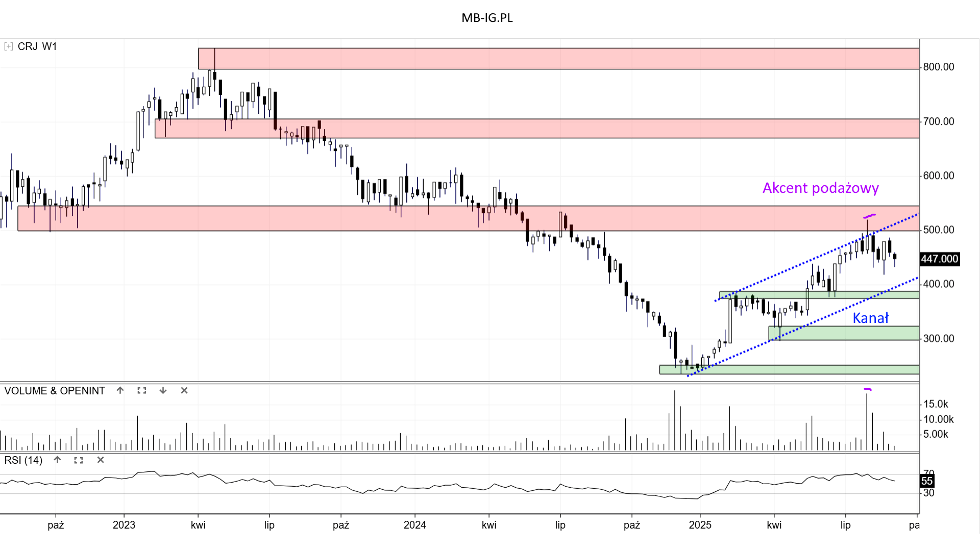Click the RSI value 55 label
Screen dimensions: 980x551
(927, 481)
